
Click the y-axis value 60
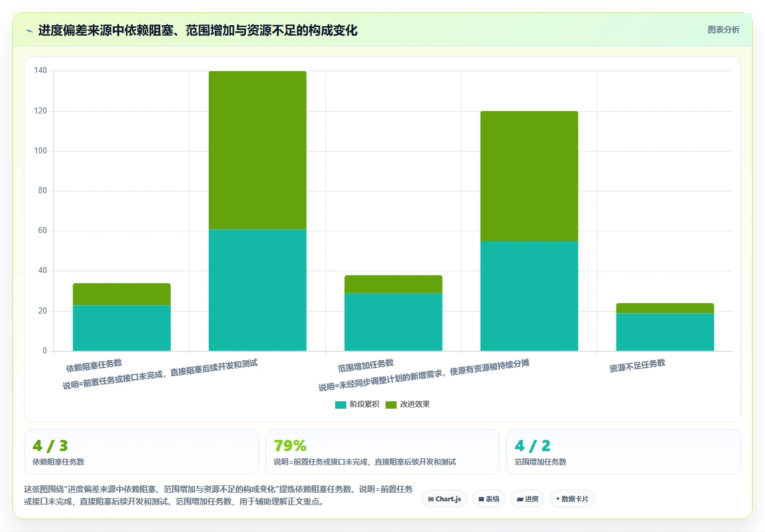point(42,231)
